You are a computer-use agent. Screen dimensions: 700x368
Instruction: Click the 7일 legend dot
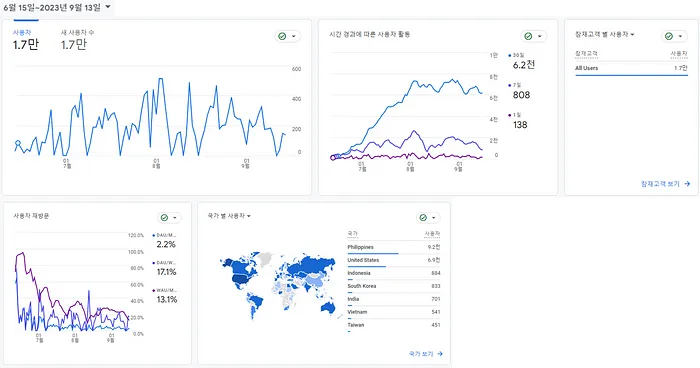click(x=510, y=85)
